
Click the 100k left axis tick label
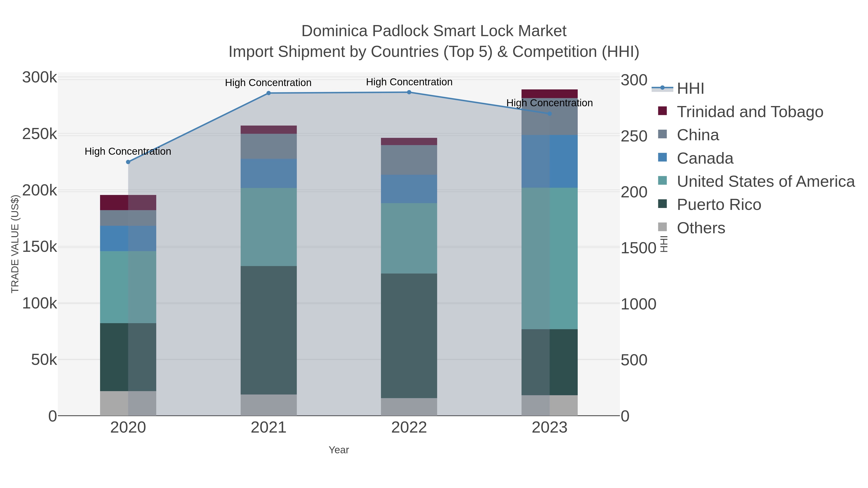pos(40,303)
